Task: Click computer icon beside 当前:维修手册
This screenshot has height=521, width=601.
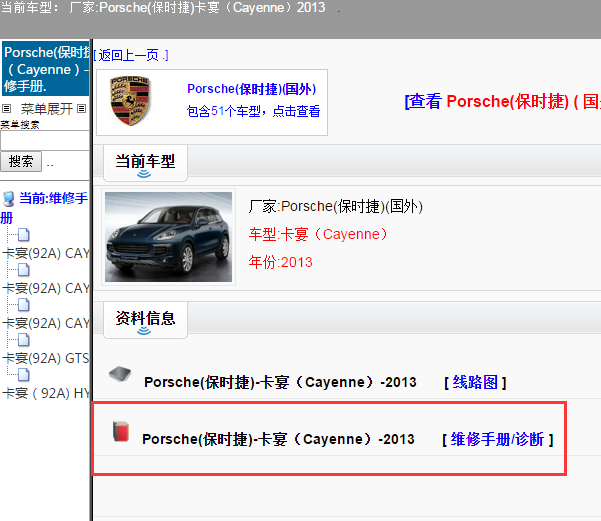Action: point(8,199)
